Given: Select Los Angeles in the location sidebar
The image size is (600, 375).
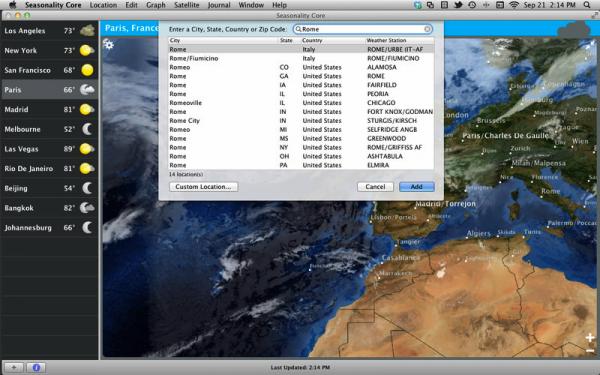Looking at the screenshot, I should 49,31.
